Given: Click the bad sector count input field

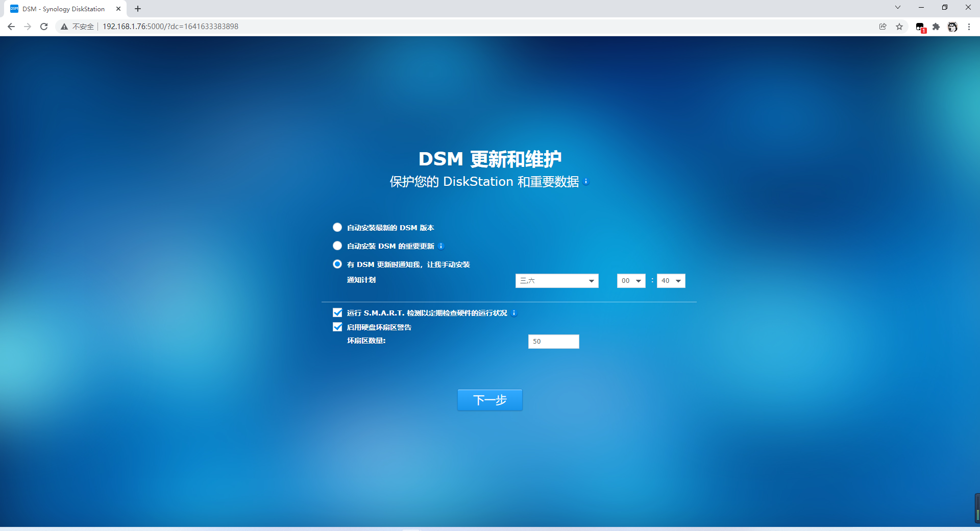Looking at the screenshot, I should click(x=553, y=342).
